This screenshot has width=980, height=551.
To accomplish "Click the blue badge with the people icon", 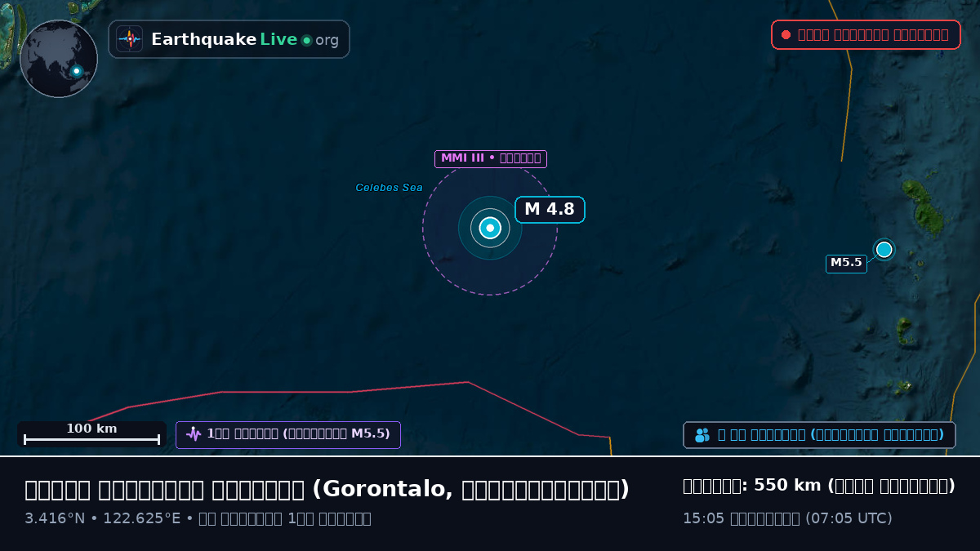I will pyautogui.click(x=819, y=435).
